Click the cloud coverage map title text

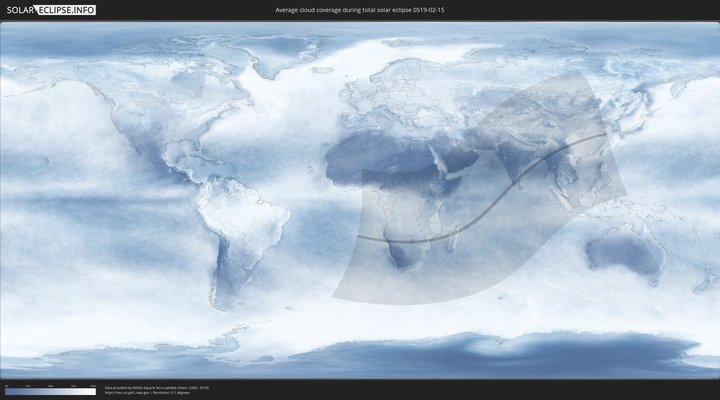[x=360, y=10]
